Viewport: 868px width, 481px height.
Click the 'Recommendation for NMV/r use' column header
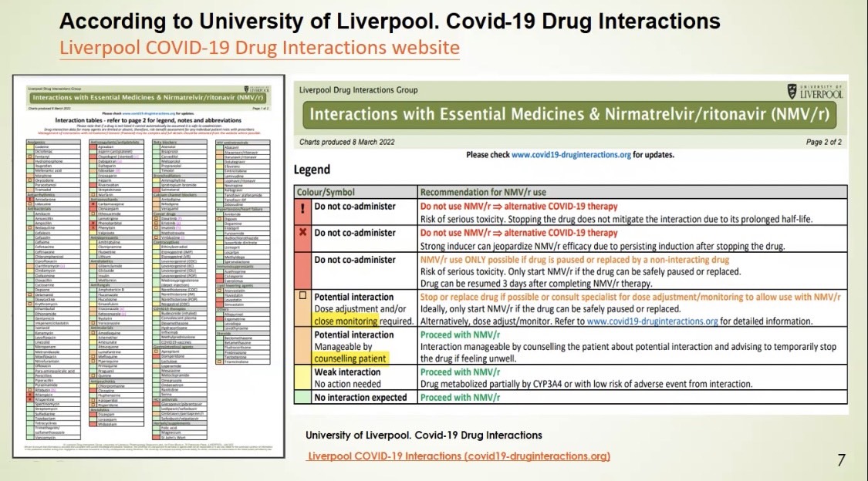click(x=483, y=193)
